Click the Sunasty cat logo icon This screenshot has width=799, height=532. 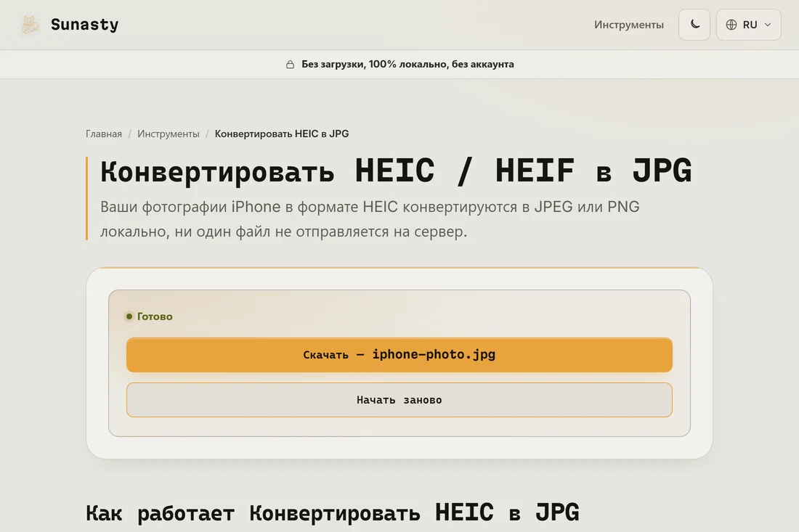(30, 25)
